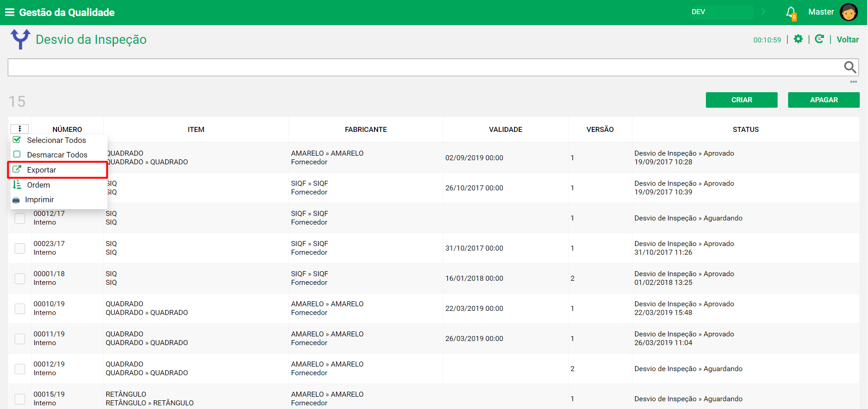Click the status dated 31/10/2017 11:26
The image size is (868, 409).
pos(684,248)
